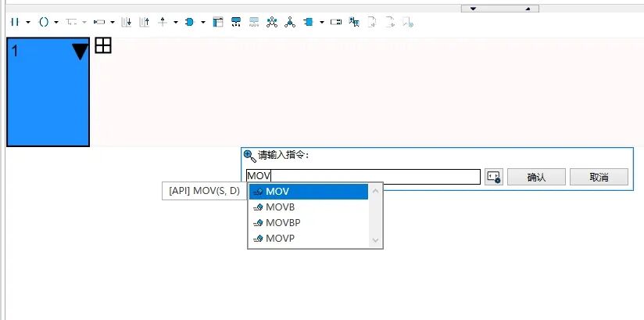Click the [API] MOV(S, D) tooltip text

tap(205, 191)
